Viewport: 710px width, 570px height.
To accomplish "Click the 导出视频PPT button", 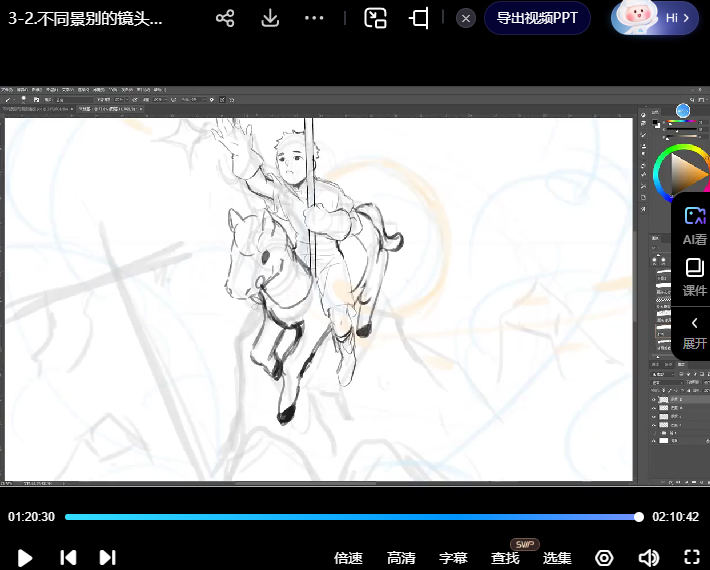I will [x=537, y=18].
